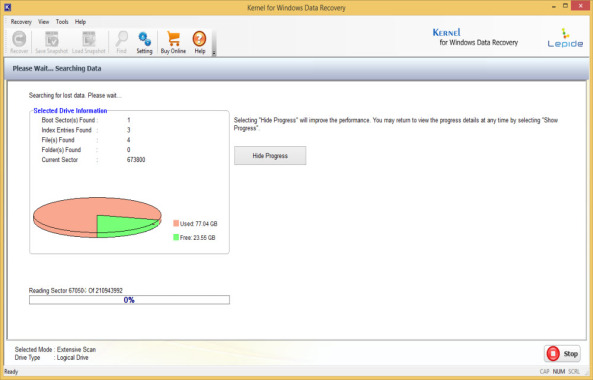The image size is (593, 380).
Task: Click the Lepide logo
Action: [565, 38]
